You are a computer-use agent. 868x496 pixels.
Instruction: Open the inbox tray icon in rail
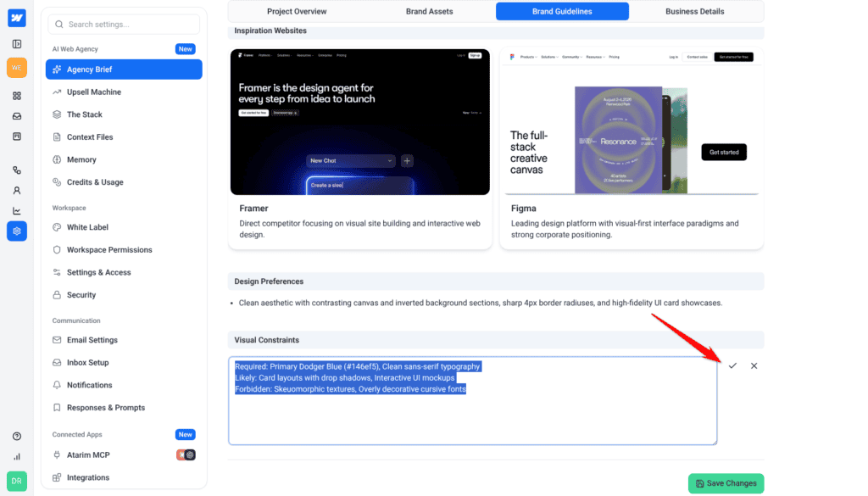[x=17, y=116]
